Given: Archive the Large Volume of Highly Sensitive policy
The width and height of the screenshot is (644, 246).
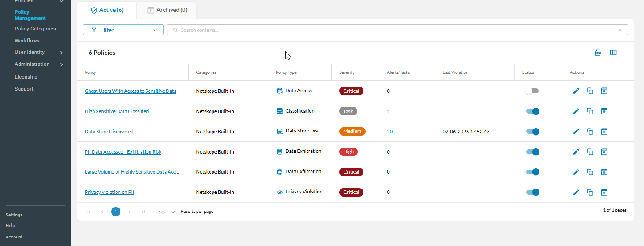Looking at the screenshot, I should click(x=604, y=172).
